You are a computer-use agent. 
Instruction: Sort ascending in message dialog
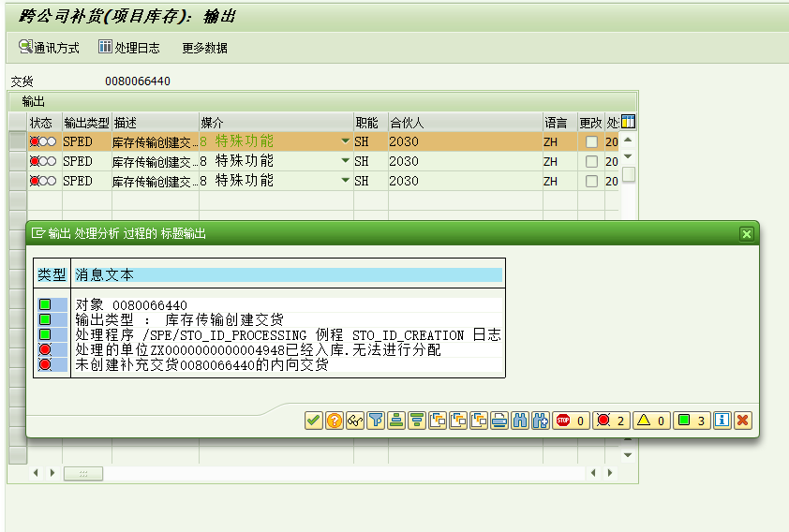pyautogui.click(x=396, y=421)
